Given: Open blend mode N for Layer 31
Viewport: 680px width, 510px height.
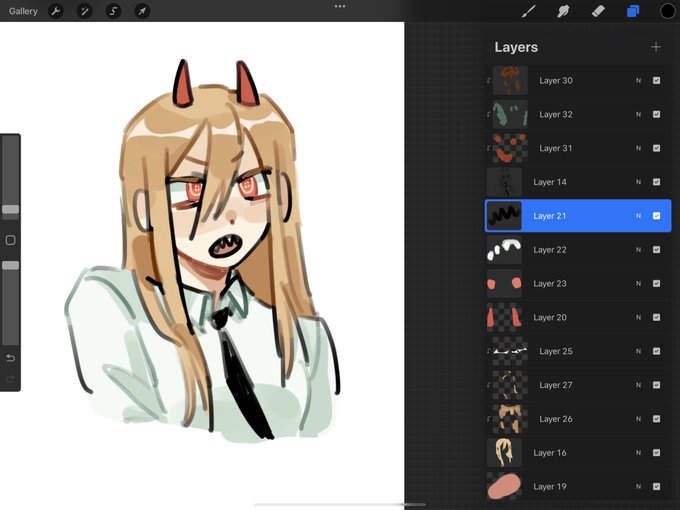Looking at the screenshot, I should 638,148.
